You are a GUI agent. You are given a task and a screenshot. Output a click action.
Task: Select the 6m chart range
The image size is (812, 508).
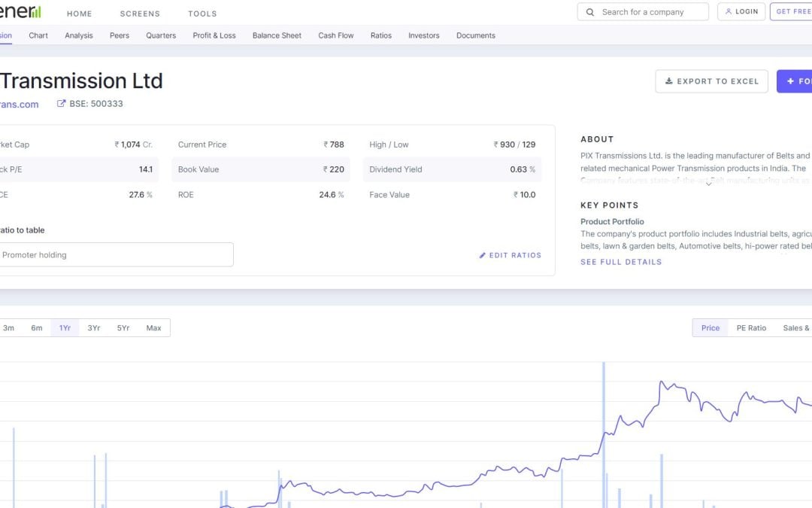click(x=37, y=327)
